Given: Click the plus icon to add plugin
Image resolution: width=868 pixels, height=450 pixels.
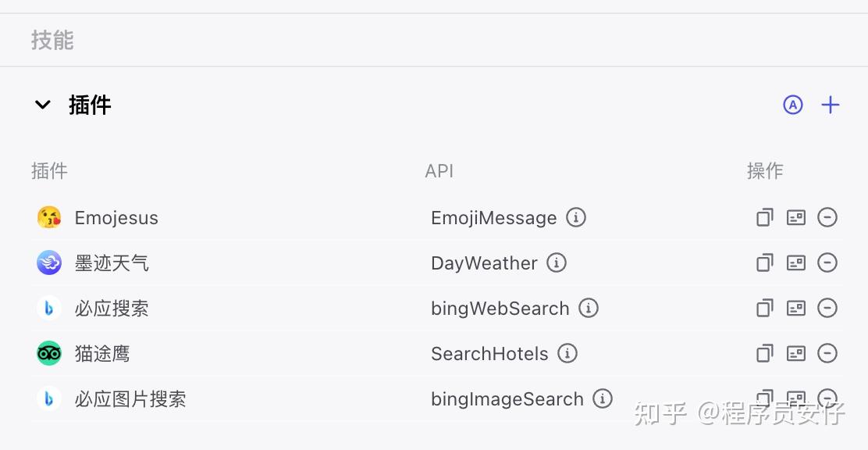Looking at the screenshot, I should (830, 105).
